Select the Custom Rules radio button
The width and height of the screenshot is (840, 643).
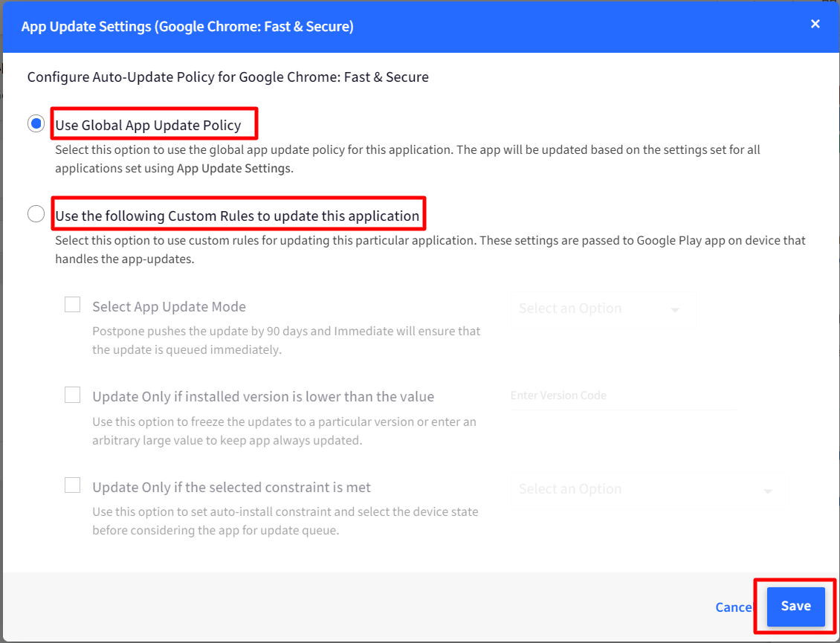[36, 214]
